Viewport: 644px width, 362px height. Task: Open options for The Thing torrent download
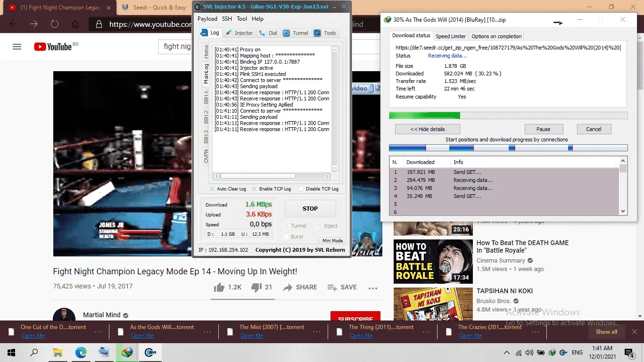(x=426, y=332)
